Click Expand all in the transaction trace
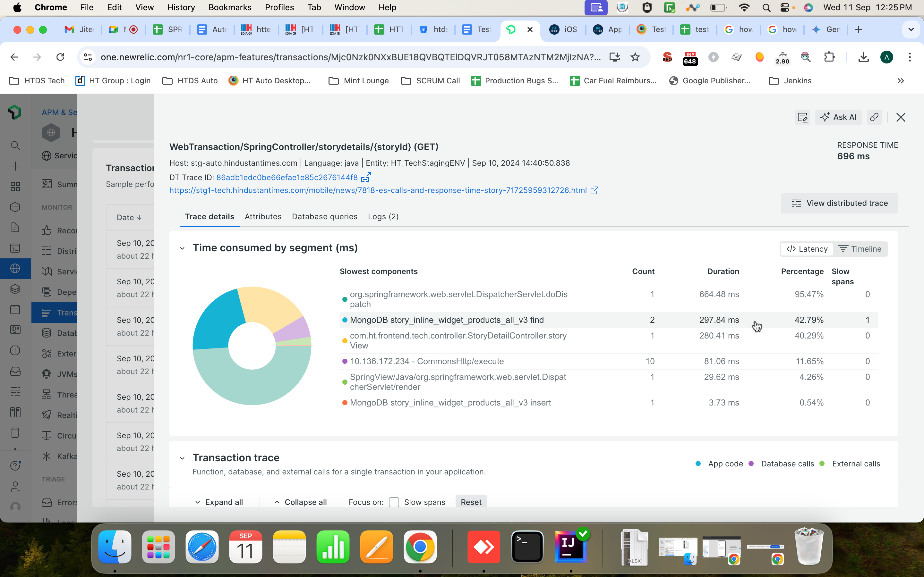Image resolution: width=924 pixels, height=577 pixels. tap(219, 502)
